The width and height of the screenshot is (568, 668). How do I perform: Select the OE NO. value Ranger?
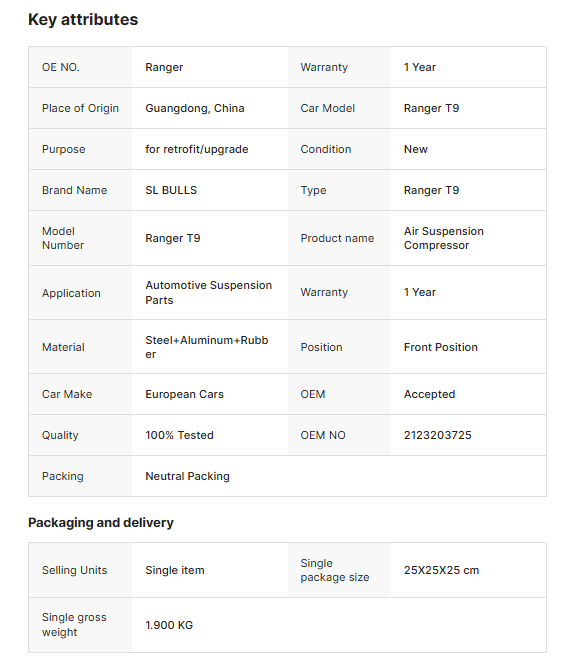[x=164, y=67]
